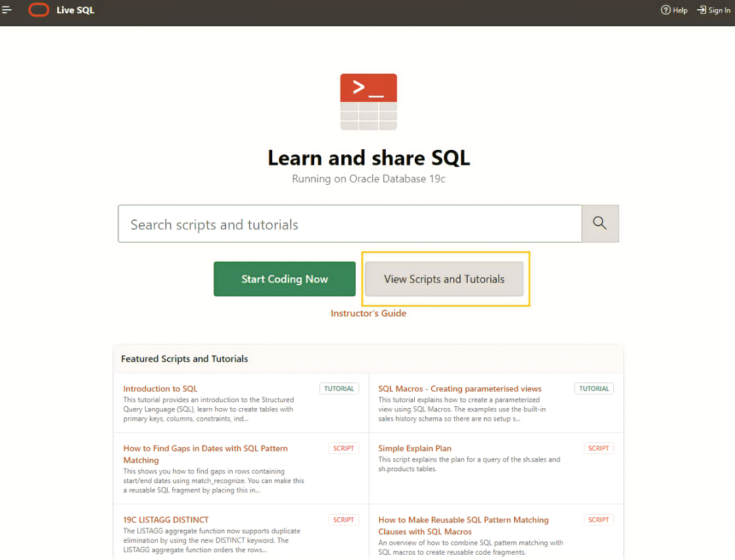Screen dimensions: 735x560
Task: Click description under SQL Macros parameterised views
Action: pos(462,409)
